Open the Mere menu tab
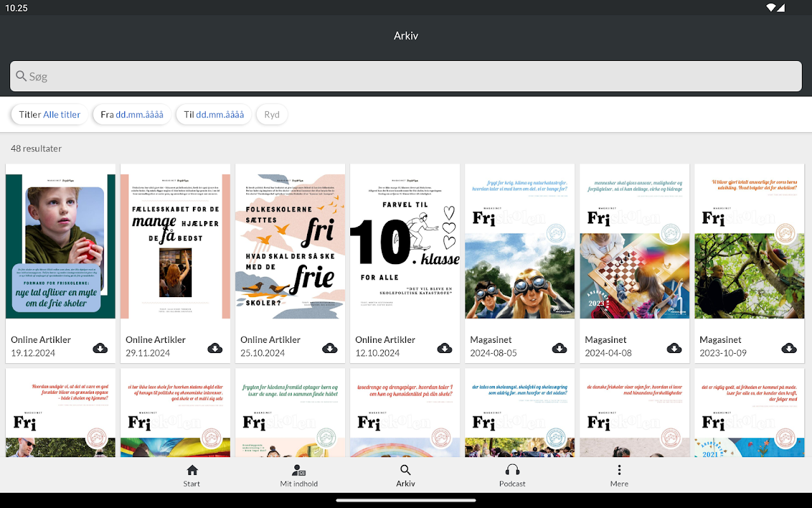This screenshot has height=508, width=812. (x=619, y=475)
